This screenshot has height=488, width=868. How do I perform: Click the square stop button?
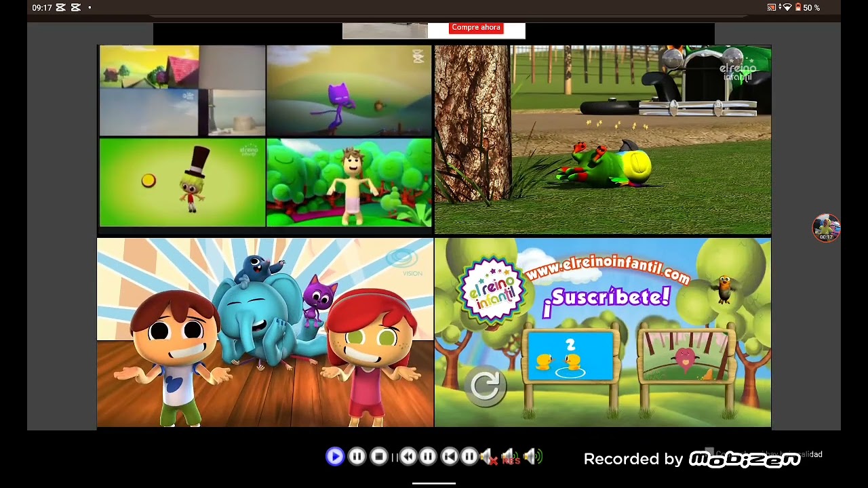pyautogui.click(x=379, y=457)
